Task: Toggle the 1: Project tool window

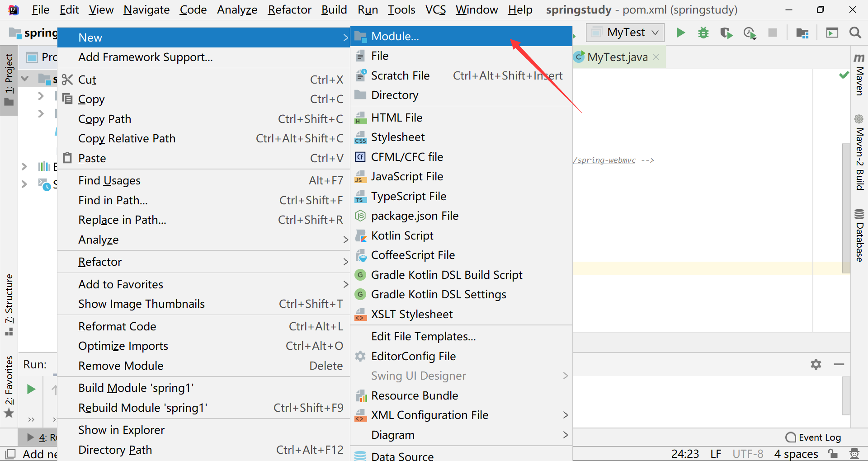Action: [9, 80]
